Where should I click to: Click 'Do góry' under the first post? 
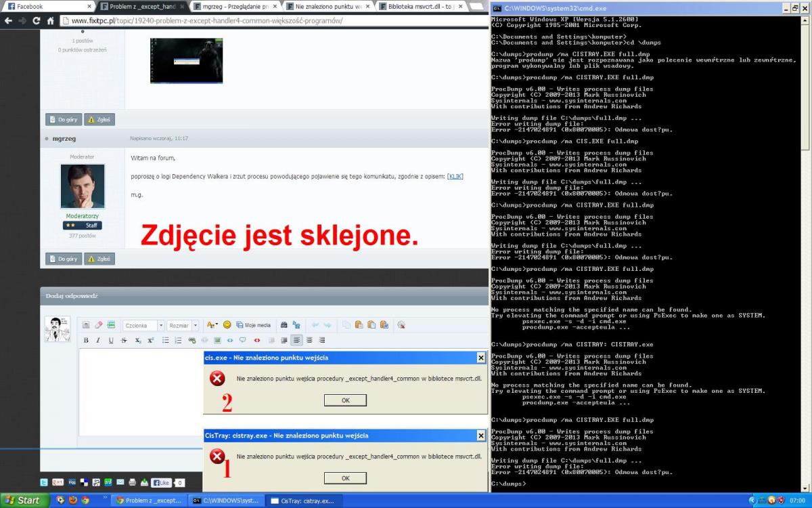coord(64,119)
